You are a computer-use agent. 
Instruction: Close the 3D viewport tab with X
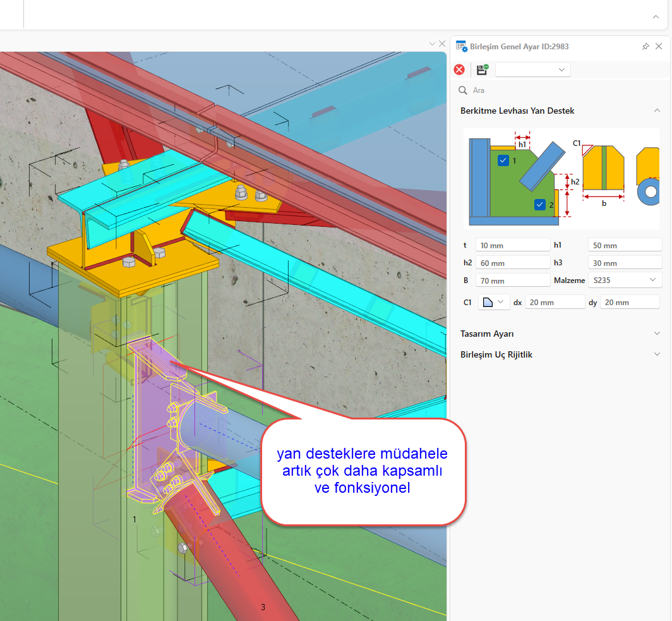pos(441,44)
